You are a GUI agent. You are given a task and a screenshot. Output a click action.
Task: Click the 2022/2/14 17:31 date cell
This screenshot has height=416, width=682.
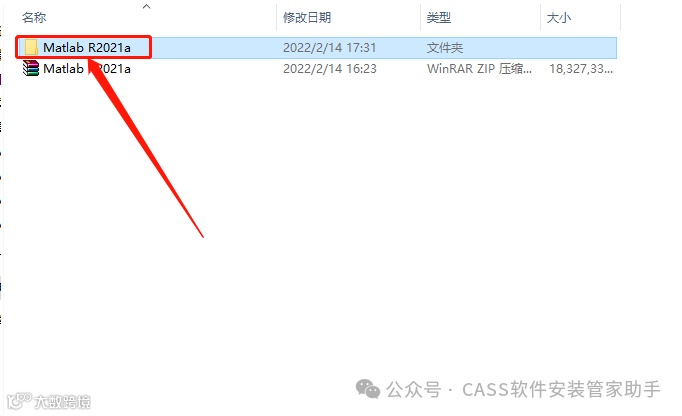click(329, 47)
